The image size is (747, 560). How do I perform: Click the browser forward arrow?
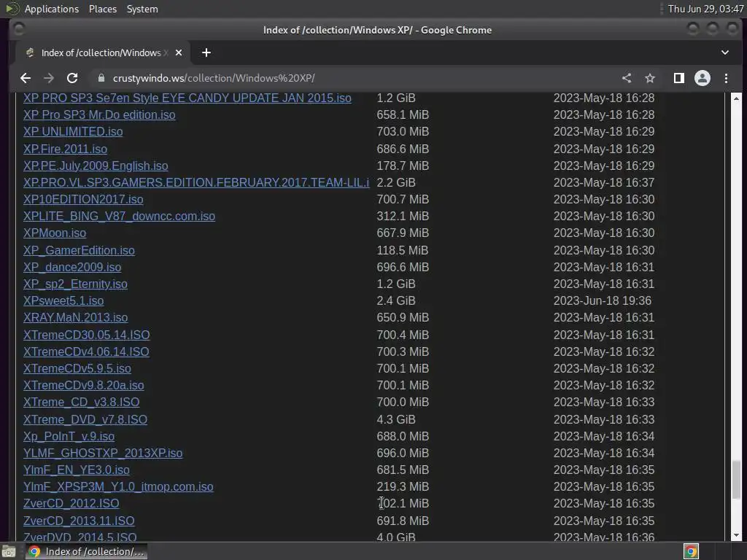pos(49,78)
